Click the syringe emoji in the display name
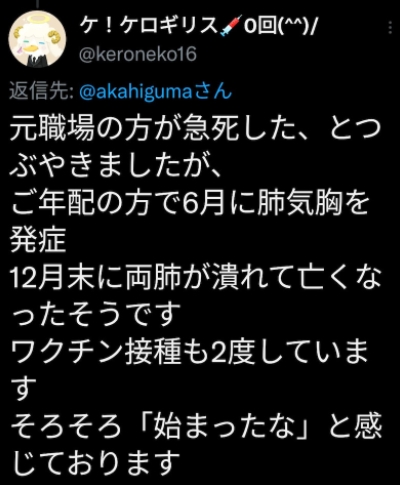This screenshot has width=400, height=485. [x=230, y=28]
